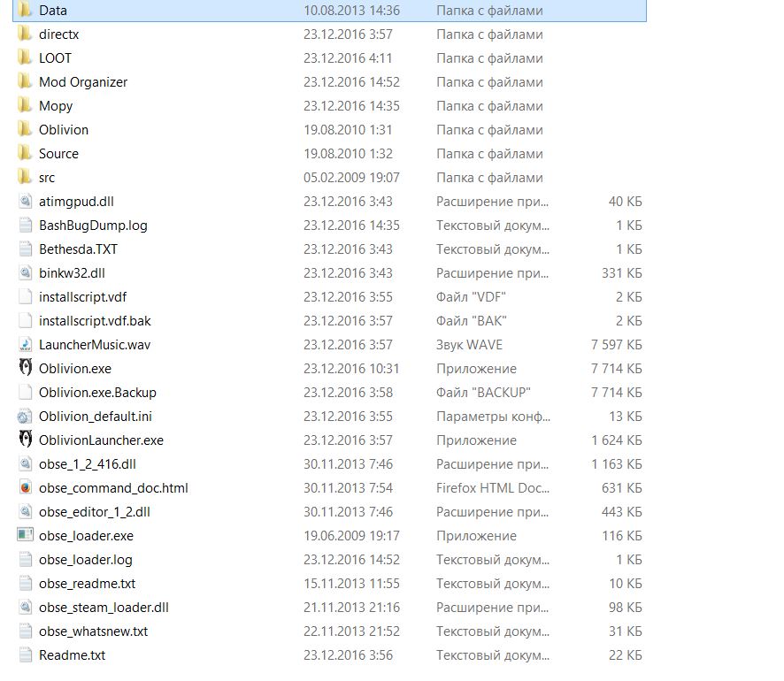Click the obse_editor_1_2.dll file icon
Viewport: 784px width, 681px height.
tap(25, 511)
